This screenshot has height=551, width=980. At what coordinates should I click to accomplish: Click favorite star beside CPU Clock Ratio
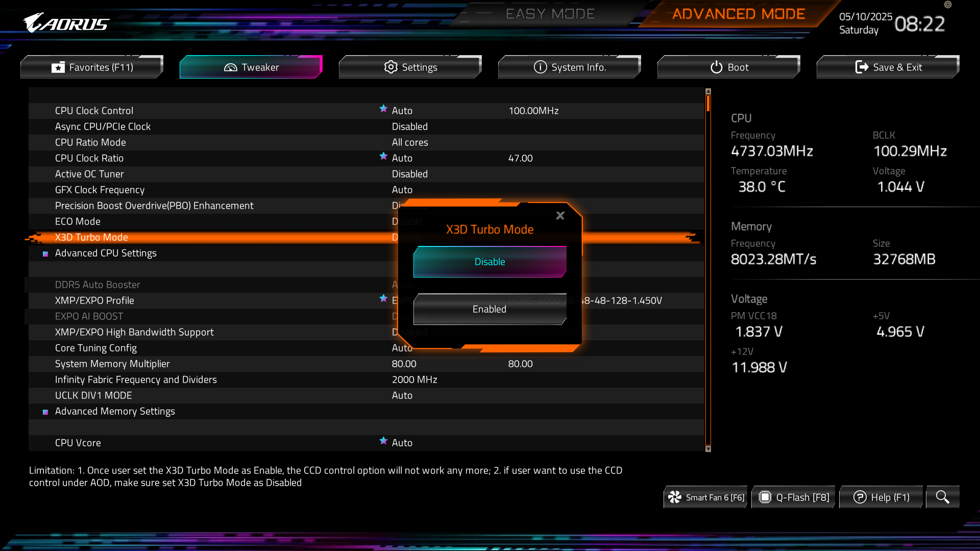point(383,156)
